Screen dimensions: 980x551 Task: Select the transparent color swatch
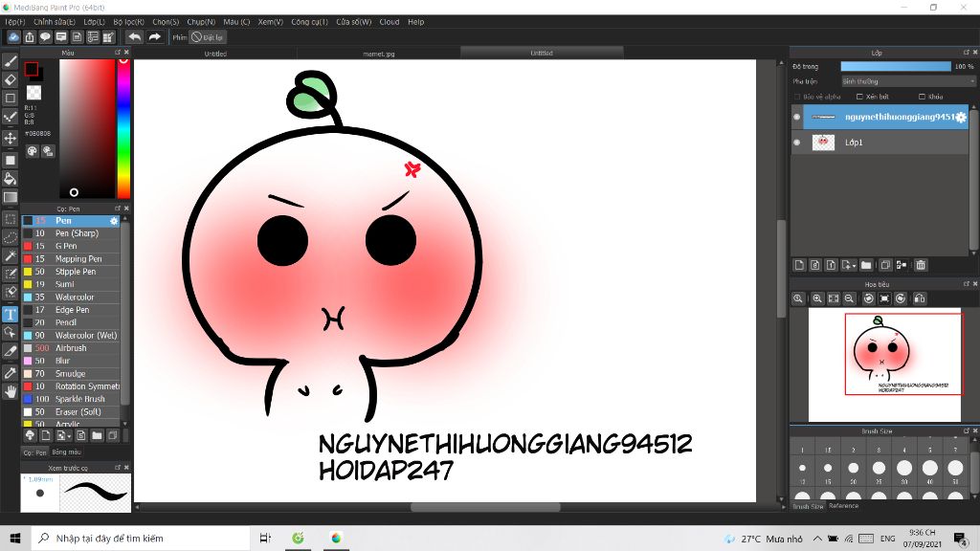pyautogui.click(x=33, y=93)
